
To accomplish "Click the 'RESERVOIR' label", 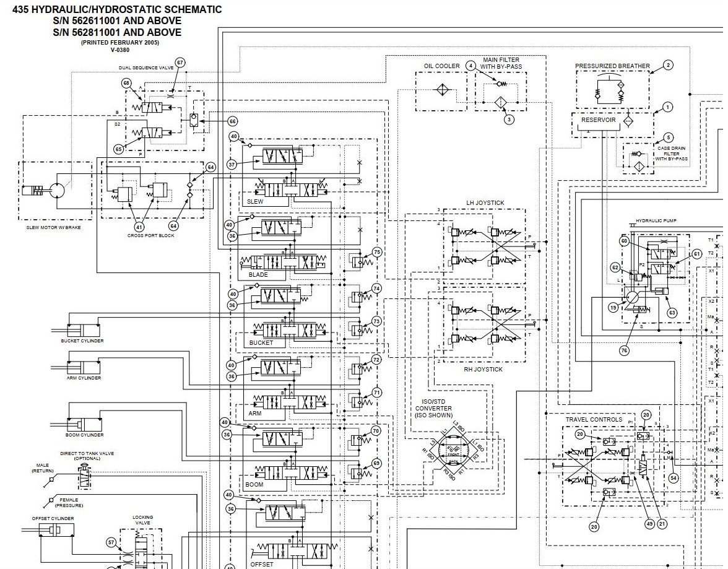I will tap(599, 120).
